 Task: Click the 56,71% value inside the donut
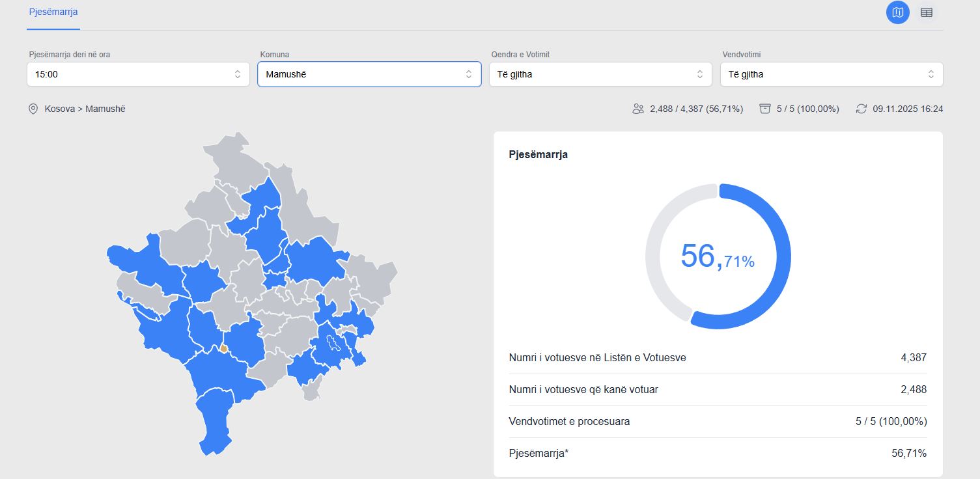718,256
